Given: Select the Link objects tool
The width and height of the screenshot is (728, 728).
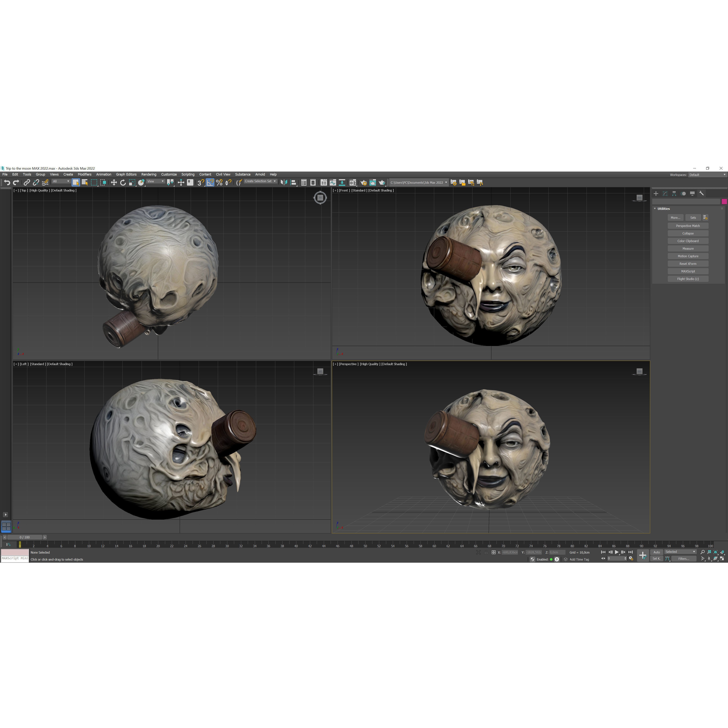Looking at the screenshot, I should pos(27,183).
